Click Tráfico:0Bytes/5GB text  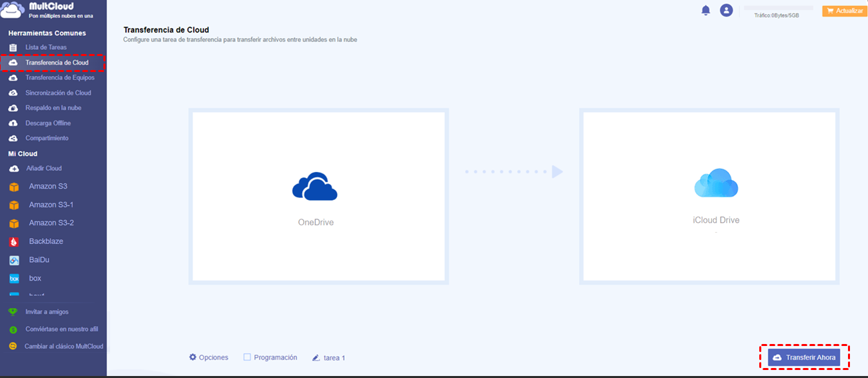[776, 15]
